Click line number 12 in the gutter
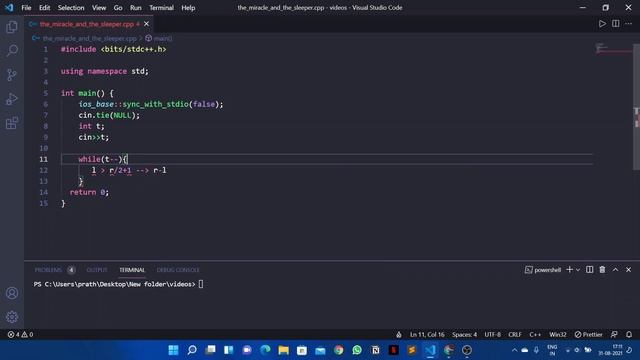640x360 pixels. click(43, 170)
